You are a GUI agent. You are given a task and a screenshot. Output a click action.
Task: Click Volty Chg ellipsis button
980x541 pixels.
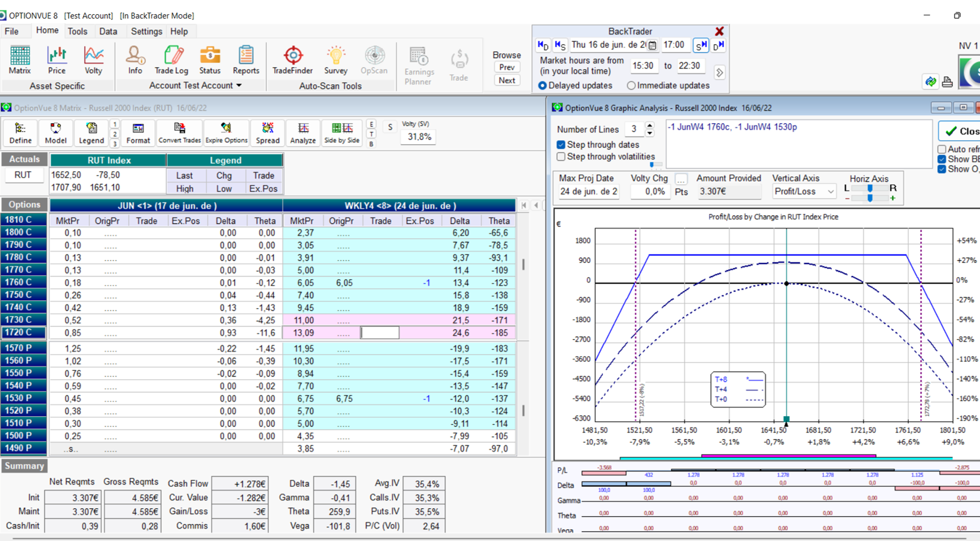click(681, 179)
